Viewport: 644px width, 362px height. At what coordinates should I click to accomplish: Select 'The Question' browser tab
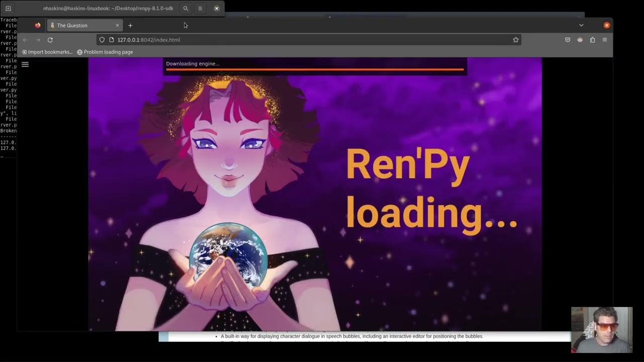click(x=84, y=25)
